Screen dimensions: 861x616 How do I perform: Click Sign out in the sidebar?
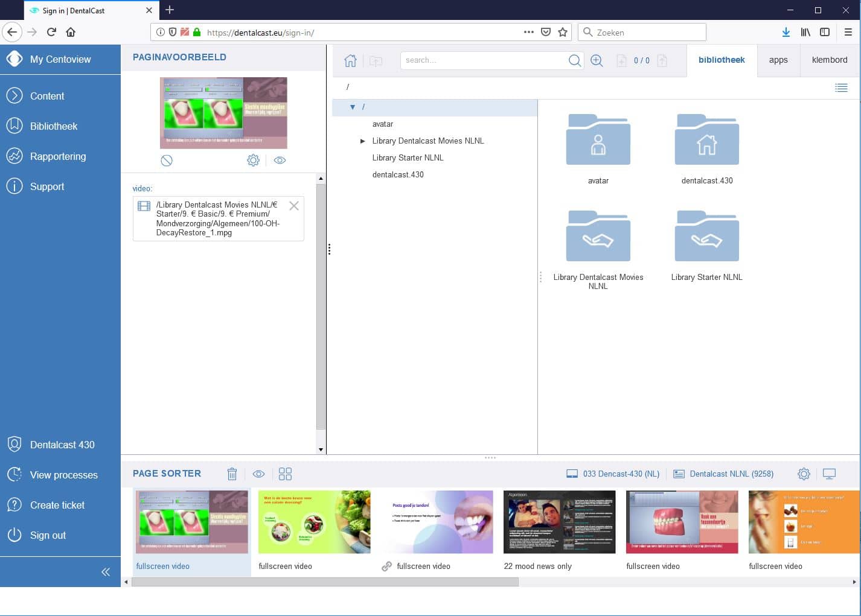click(48, 535)
